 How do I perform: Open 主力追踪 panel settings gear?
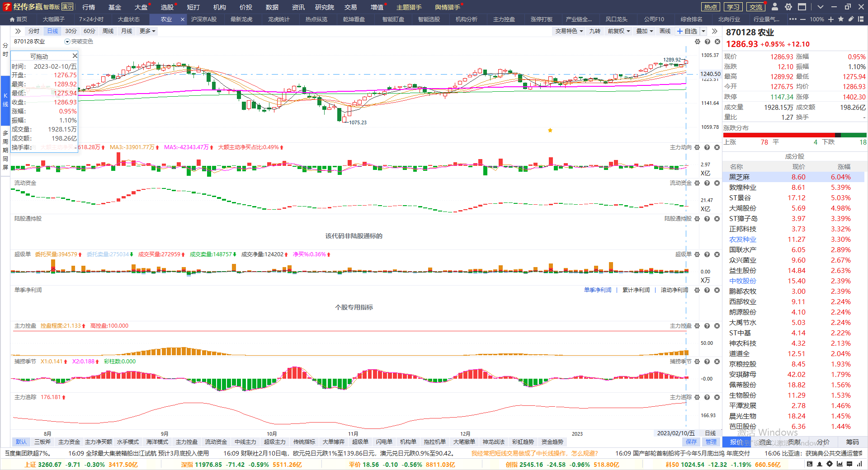pyautogui.click(x=697, y=397)
